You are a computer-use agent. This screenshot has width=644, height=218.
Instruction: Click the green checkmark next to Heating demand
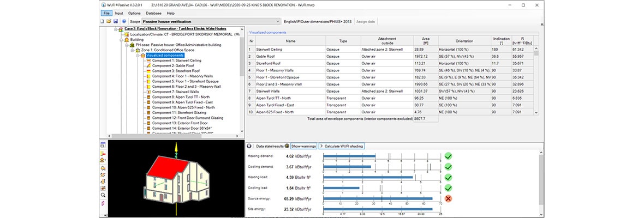tap(448, 156)
